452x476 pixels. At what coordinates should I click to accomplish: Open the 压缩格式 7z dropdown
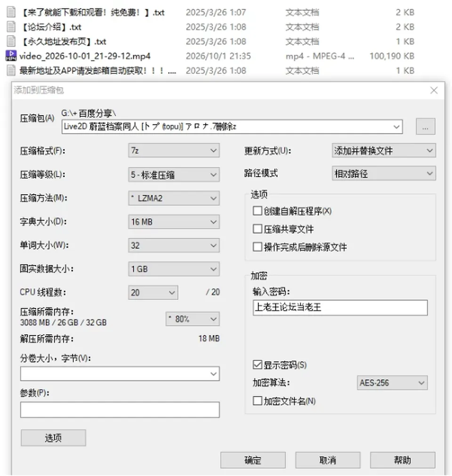[174, 150]
